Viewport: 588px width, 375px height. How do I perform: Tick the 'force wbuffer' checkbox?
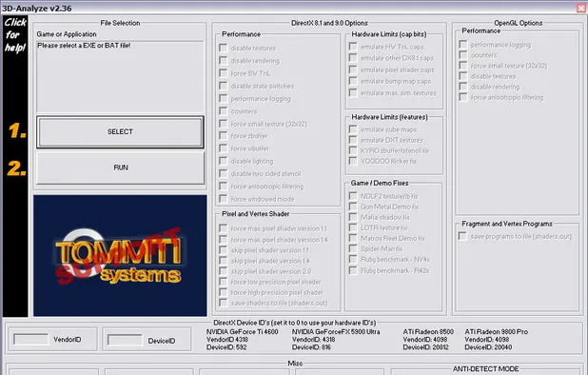(x=224, y=148)
